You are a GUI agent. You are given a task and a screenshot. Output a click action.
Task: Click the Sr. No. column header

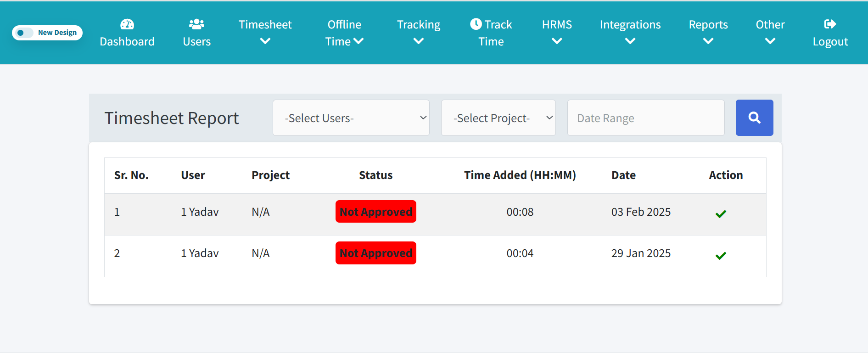(131, 175)
